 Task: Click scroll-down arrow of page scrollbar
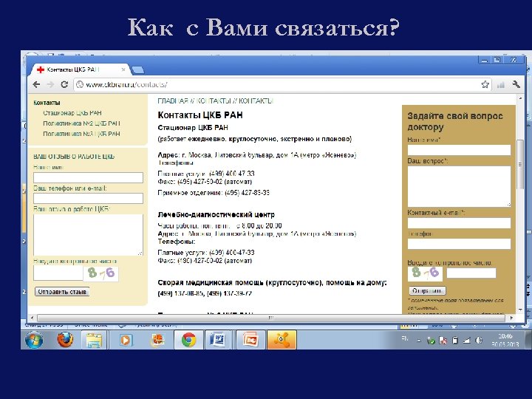click(520, 310)
